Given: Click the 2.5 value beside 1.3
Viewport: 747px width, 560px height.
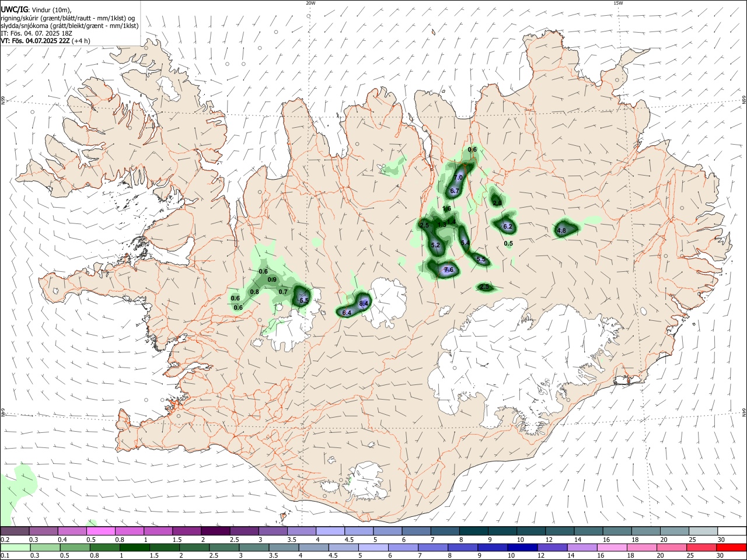Looking at the screenshot, I should click(424, 225).
